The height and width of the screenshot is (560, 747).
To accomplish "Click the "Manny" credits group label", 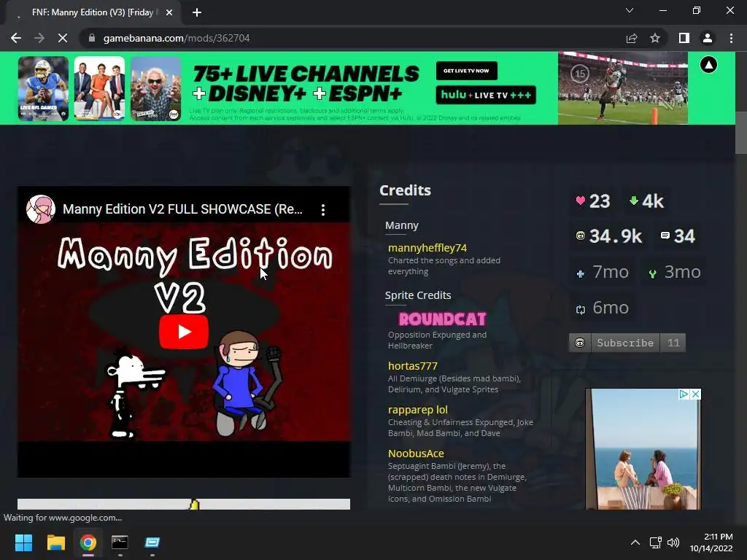I will (402, 225).
